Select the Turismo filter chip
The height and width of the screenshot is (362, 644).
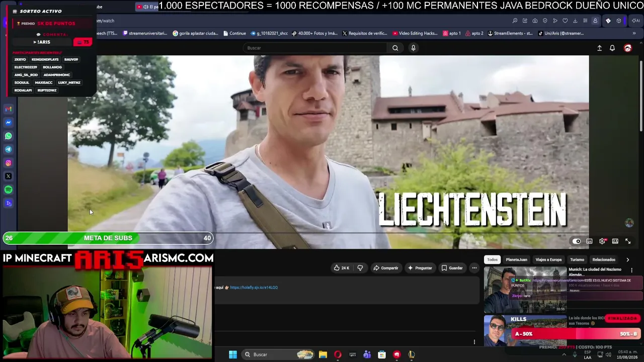577,259
